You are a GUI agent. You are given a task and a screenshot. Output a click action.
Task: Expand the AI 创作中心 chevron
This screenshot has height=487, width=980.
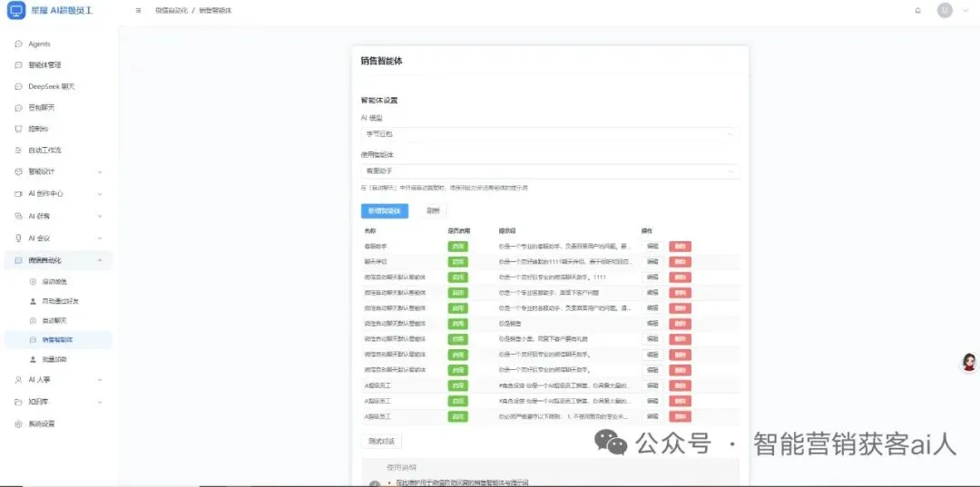100,194
